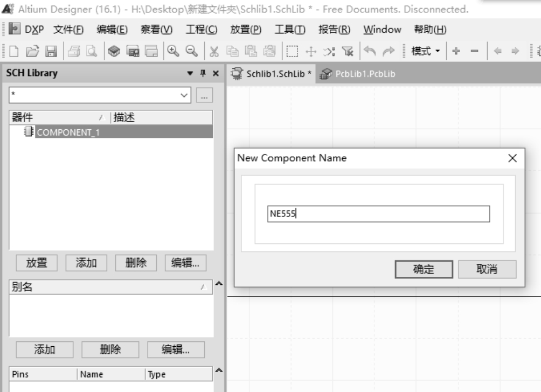541x392 pixels.
Task: Save the library with the floppy icon
Action: click(51, 51)
